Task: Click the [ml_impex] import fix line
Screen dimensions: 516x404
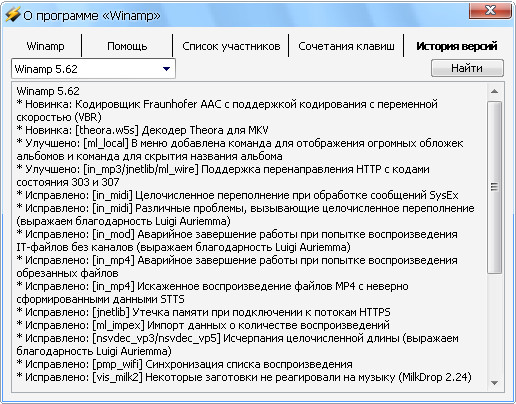Action: click(x=203, y=325)
